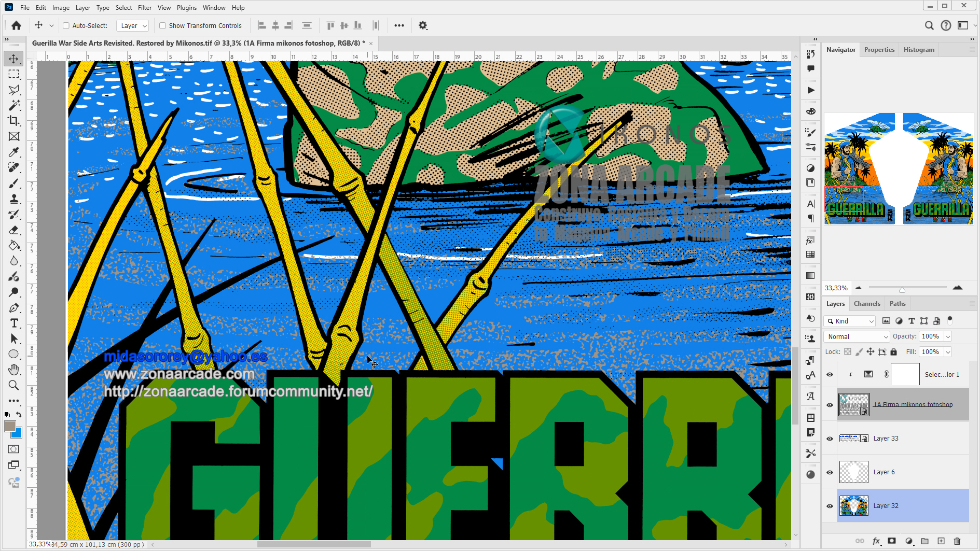Select the Rectangular Marquee tool

coord(14,74)
